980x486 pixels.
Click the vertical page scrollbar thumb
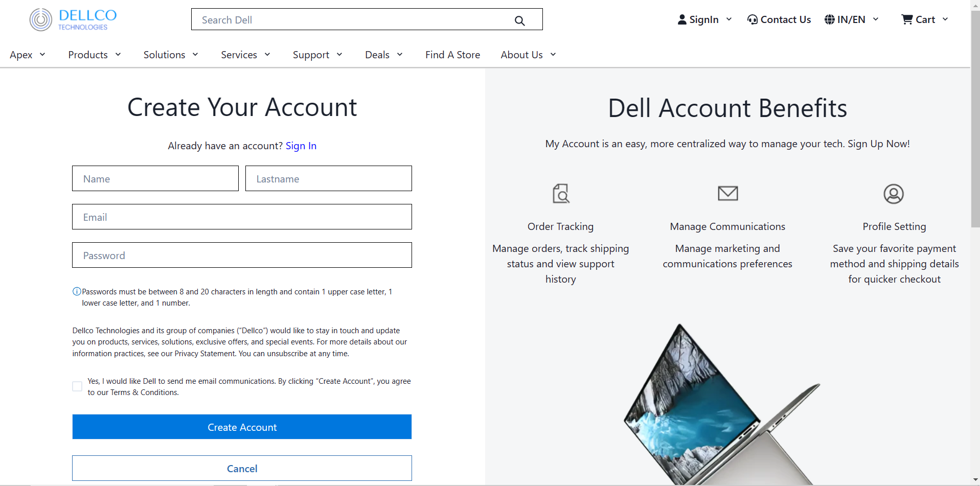[x=975, y=119]
